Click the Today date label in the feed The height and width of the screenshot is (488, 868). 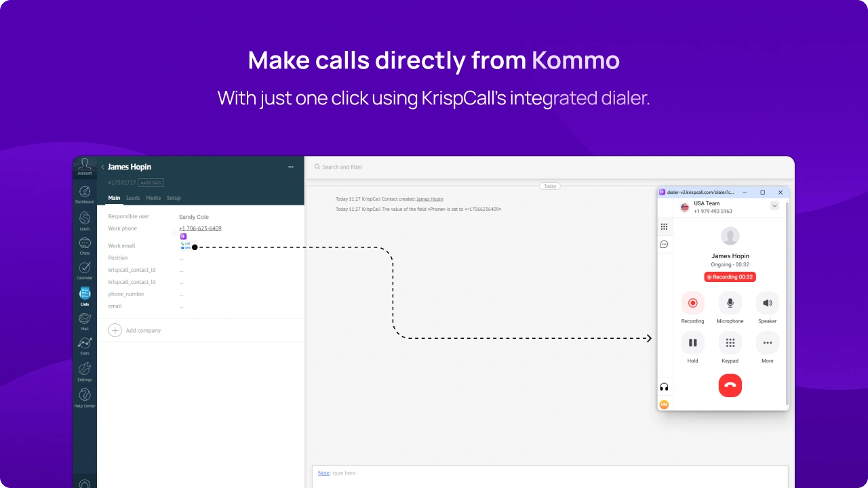[550, 186]
